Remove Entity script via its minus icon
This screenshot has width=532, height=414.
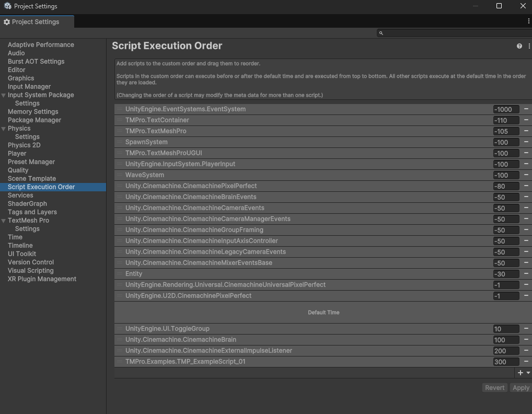pyautogui.click(x=526, y=273)
